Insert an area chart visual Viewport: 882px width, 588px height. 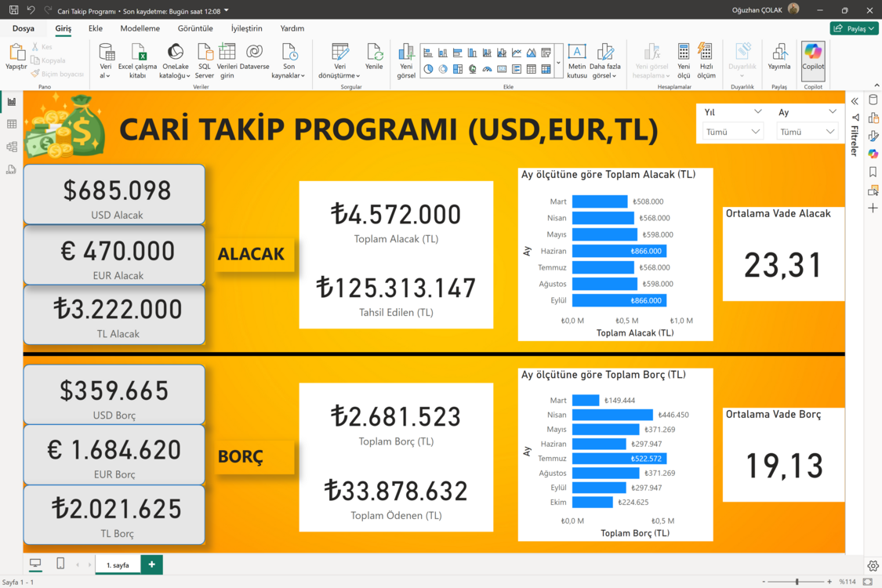pos(531,53)
